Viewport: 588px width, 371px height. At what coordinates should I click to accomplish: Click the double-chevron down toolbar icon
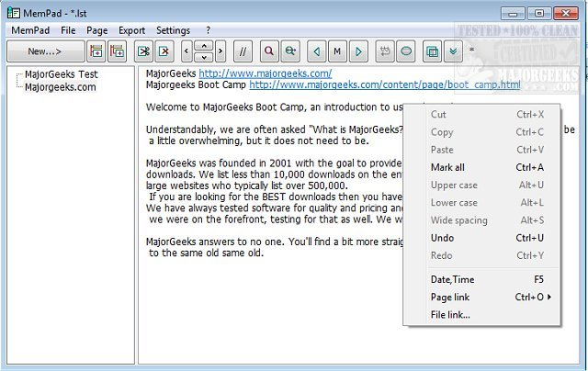coord(453,51)
